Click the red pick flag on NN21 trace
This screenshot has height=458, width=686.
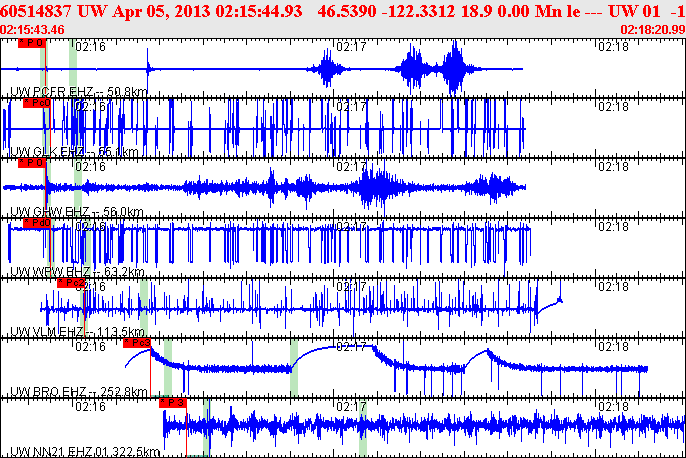174,402
